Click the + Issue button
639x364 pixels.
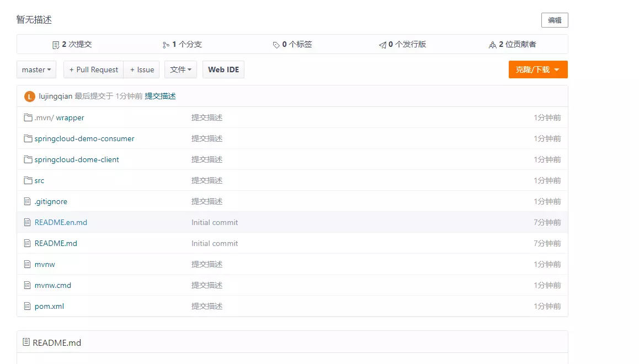tap(142, 69)
